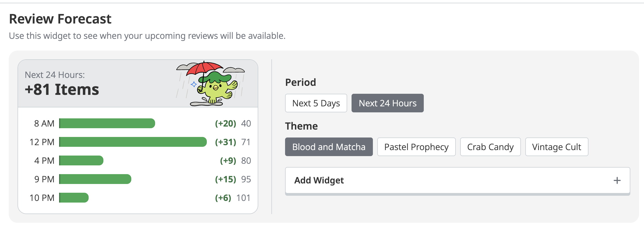Click the 12 PM forecast bar
644x234 pixels.
(x=133, y=142)
